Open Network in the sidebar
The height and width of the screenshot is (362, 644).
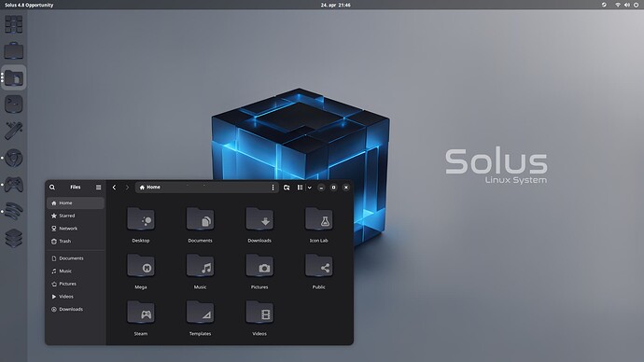pos(76,229)
